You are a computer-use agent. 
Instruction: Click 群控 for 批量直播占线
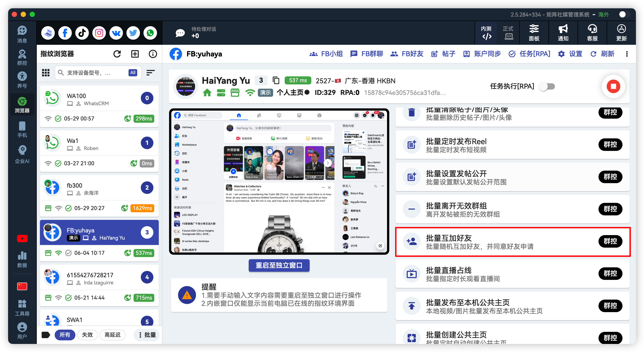tap(610, 273)
